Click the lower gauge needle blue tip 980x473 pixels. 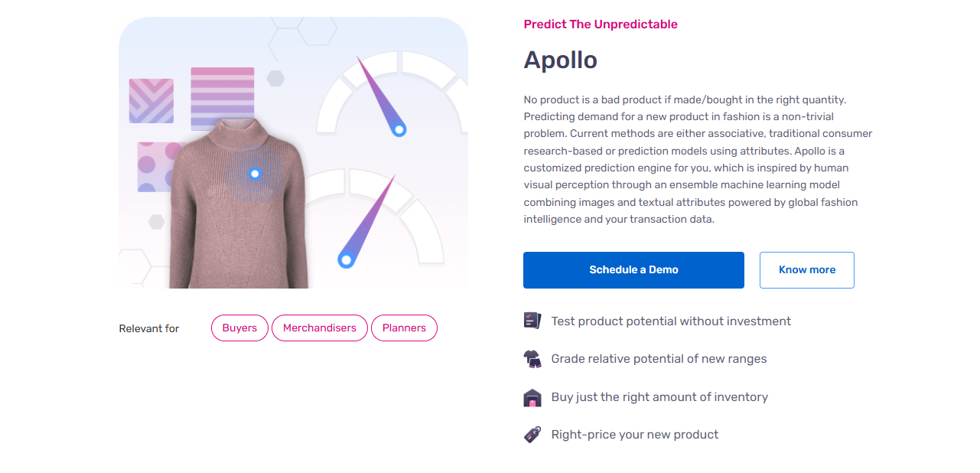[x=346, y=260]
